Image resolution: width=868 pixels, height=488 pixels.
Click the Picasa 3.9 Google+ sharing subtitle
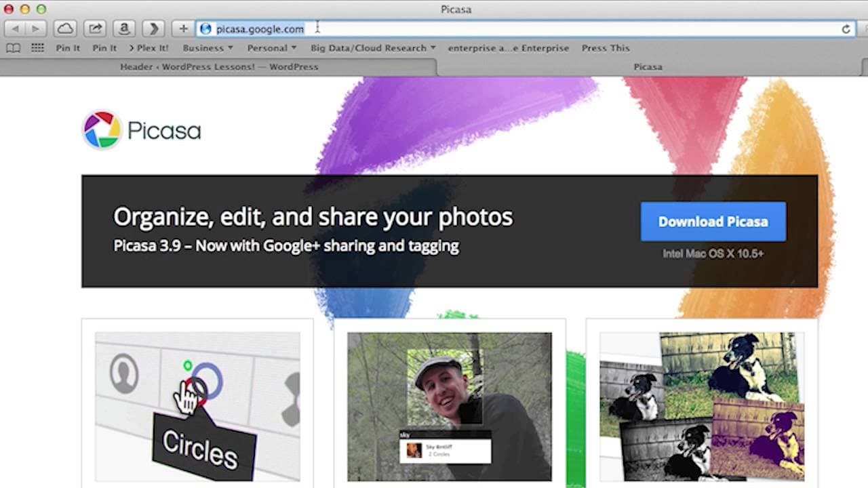point(286,245)
